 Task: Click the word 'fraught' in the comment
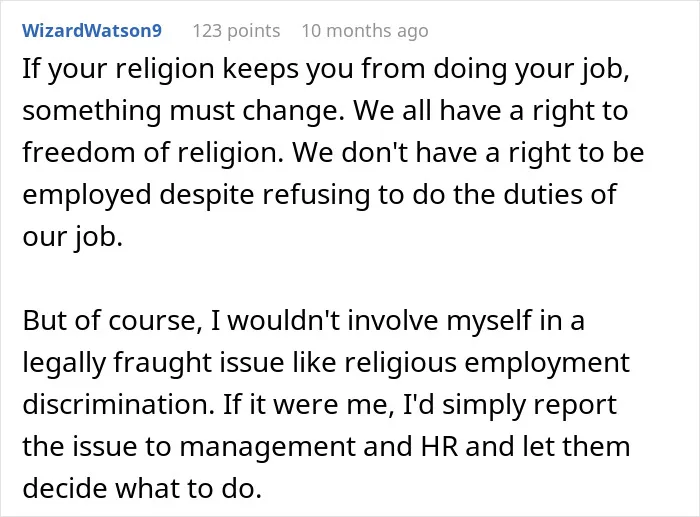coord(162,363)
